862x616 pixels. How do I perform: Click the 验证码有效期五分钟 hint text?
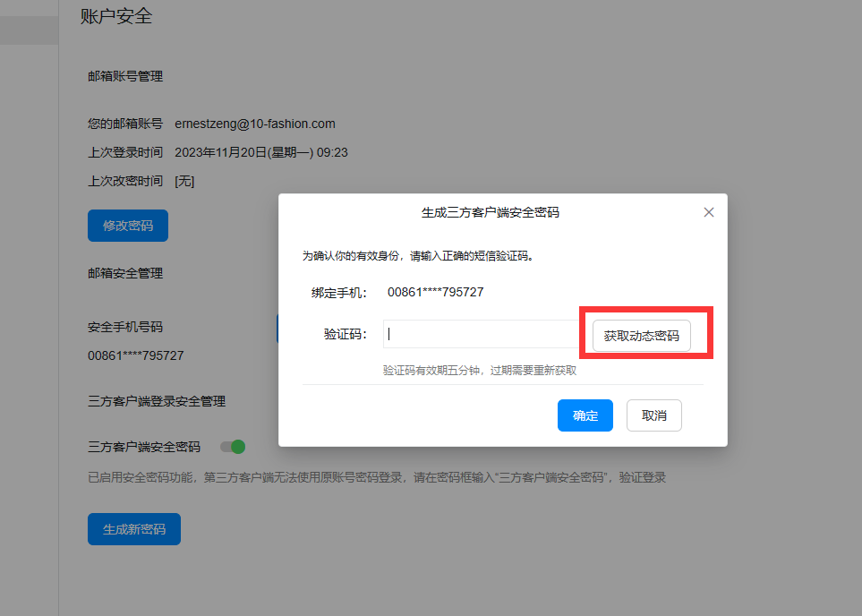pyautogui.click(x=479, y=370)
